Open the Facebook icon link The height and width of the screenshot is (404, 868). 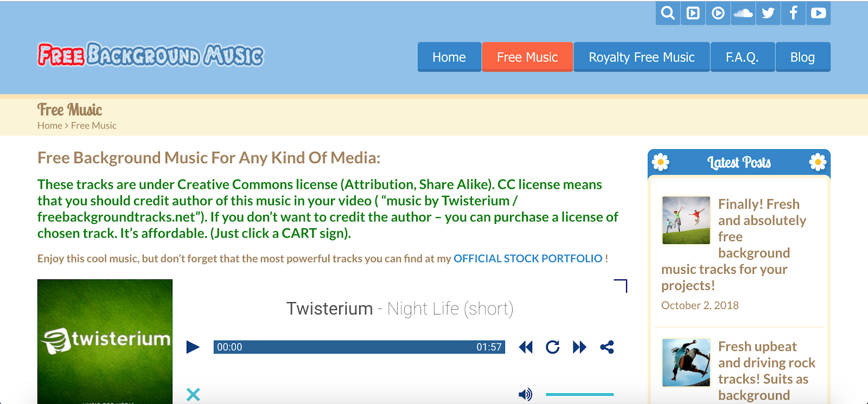coord(793,13)
